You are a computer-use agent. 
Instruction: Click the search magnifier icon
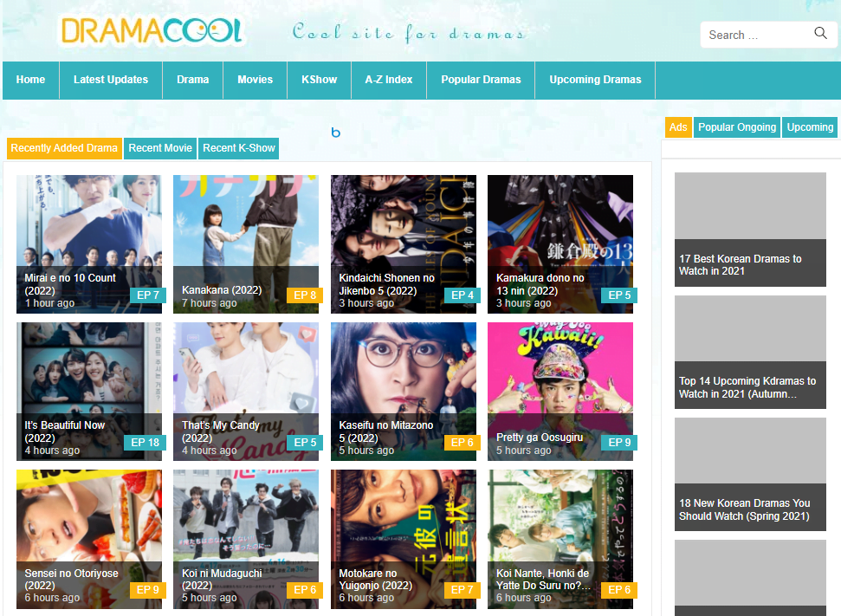[820, 33]
